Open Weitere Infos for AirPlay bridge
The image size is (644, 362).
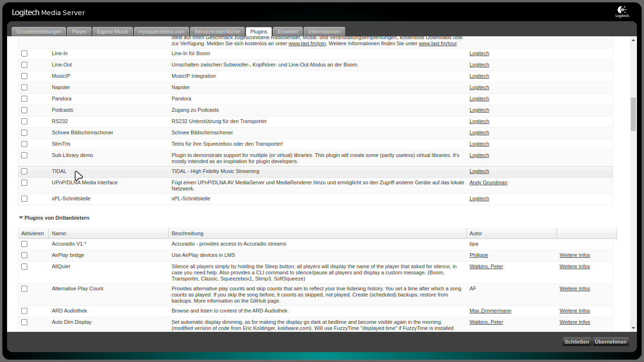tap(575, 255)
